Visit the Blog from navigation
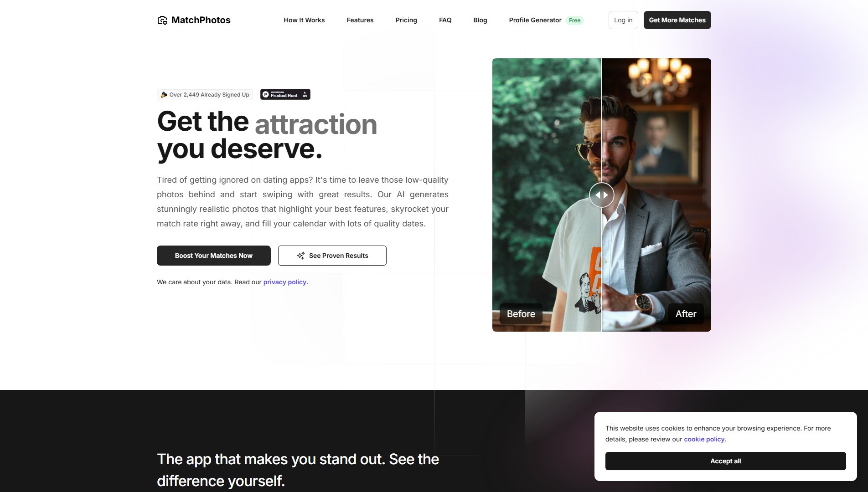Screen dimensions: 868x492 (x=480, y=20)
